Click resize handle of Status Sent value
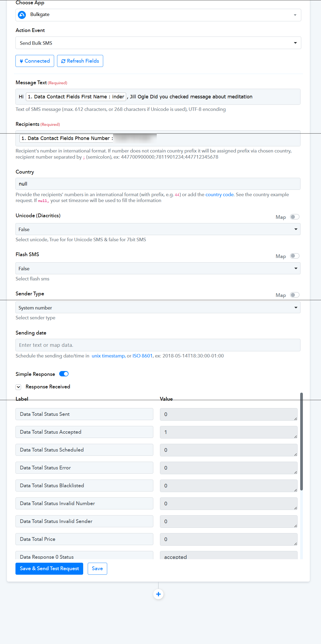 295,419
